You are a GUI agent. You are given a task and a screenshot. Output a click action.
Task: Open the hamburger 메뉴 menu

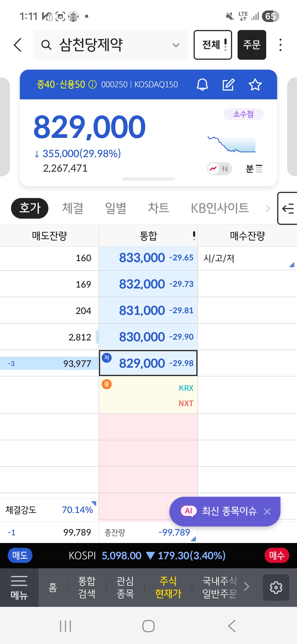19,588
